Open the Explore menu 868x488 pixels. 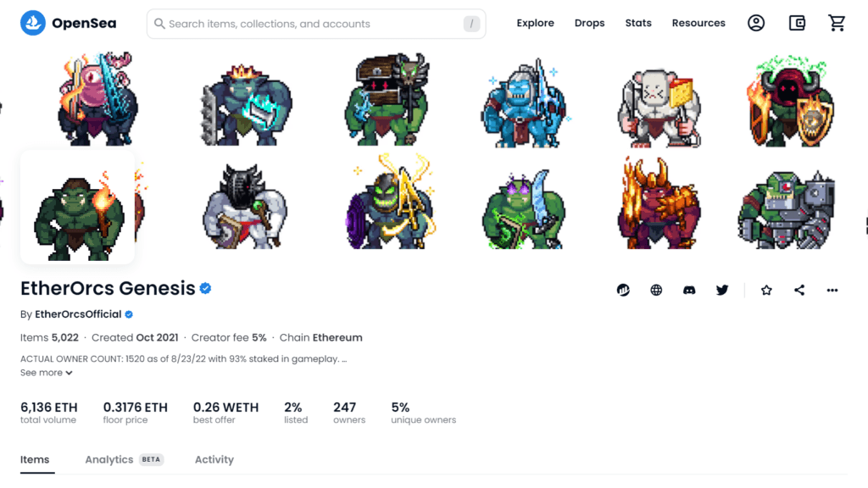(536, 23)
